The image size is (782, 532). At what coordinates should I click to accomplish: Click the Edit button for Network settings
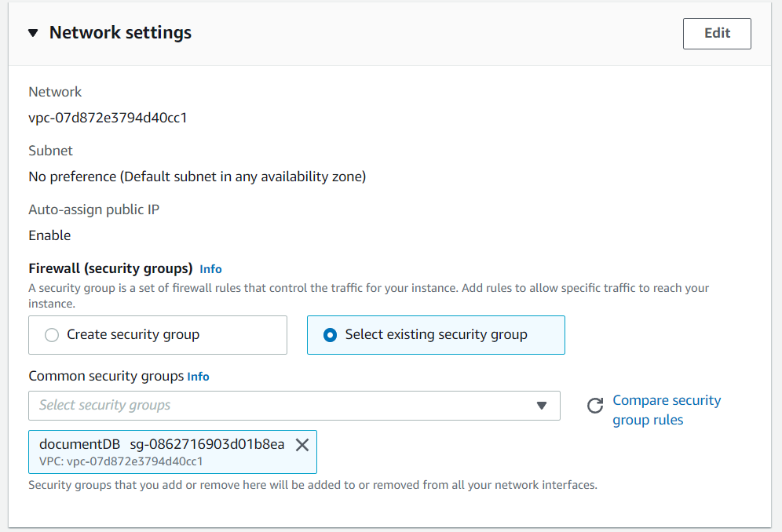coord(717,34)
